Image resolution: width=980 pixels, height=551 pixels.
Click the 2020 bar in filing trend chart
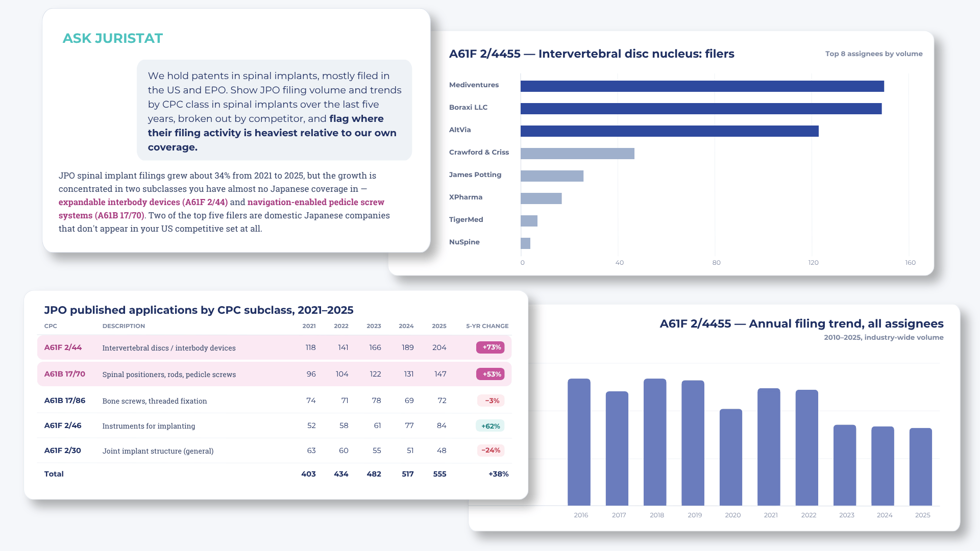click(x=731, y=457)
